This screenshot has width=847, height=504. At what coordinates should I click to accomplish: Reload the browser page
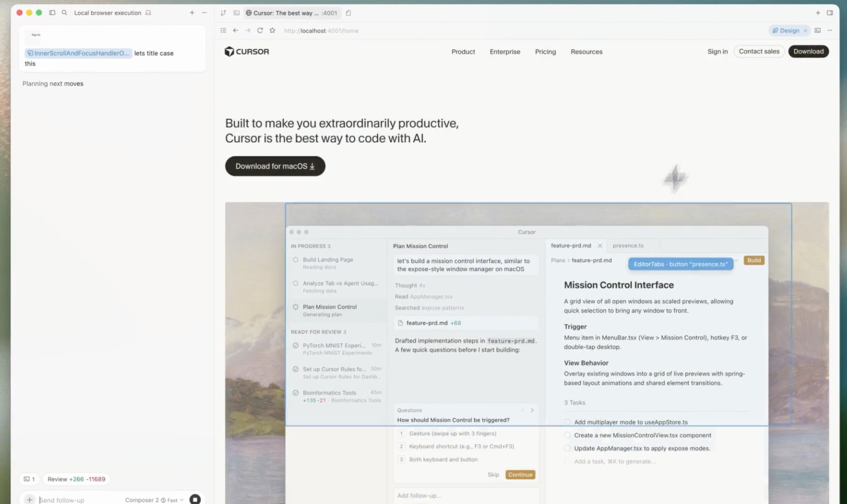[260, 31]
